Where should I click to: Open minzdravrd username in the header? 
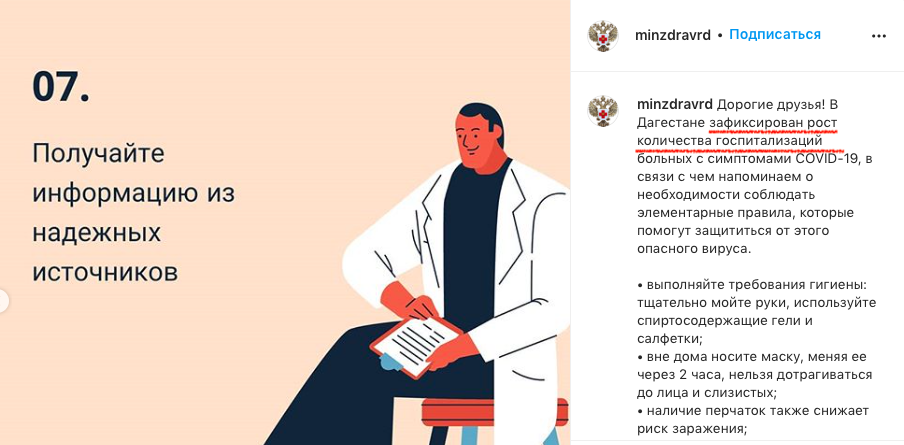(x=672, y=35)
